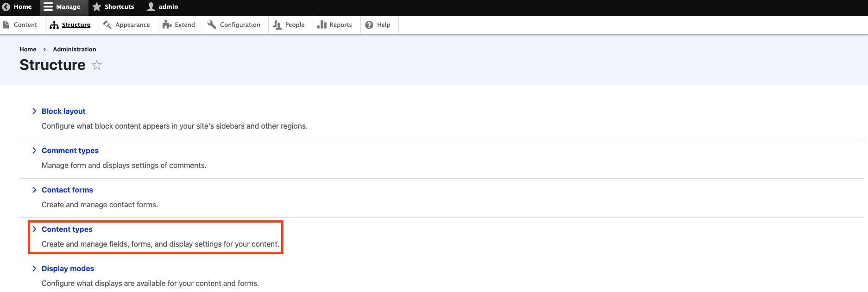Expand the Block layout chevron

pos(34,111)
